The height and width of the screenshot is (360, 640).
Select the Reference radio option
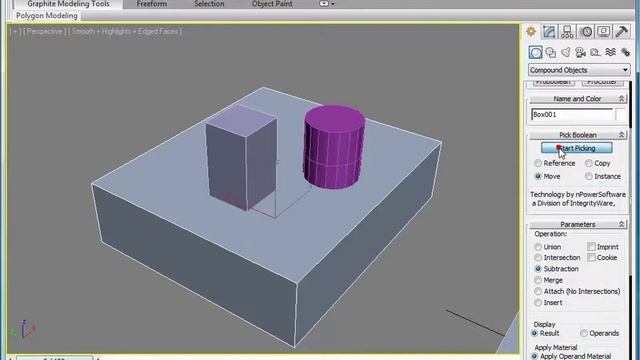point(555,163)
